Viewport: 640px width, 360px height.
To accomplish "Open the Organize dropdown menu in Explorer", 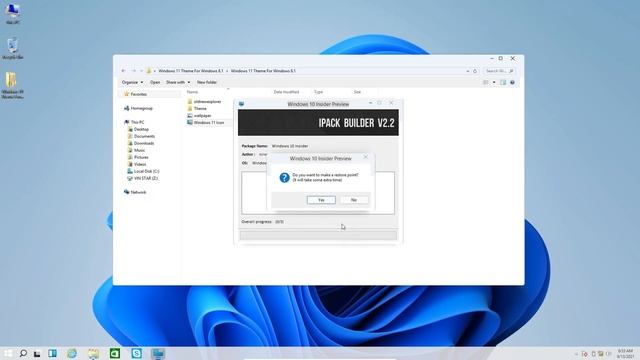I will point(132,82).
